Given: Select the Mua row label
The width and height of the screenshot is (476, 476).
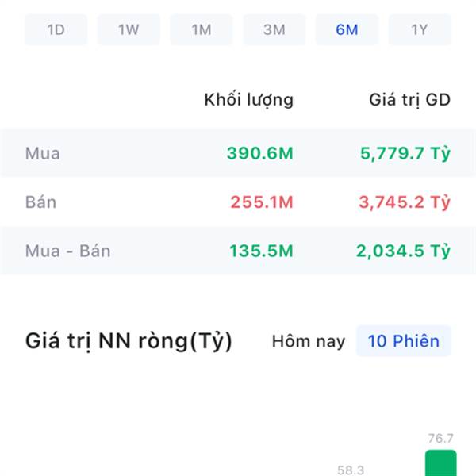Looking at the screenshot, I should [x=43, y=153].
